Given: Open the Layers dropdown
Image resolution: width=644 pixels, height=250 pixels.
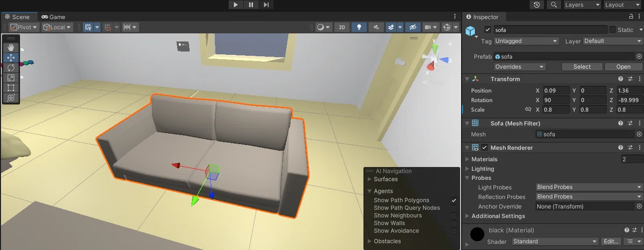Looking at the screenshot, I should tap(582, 5).
